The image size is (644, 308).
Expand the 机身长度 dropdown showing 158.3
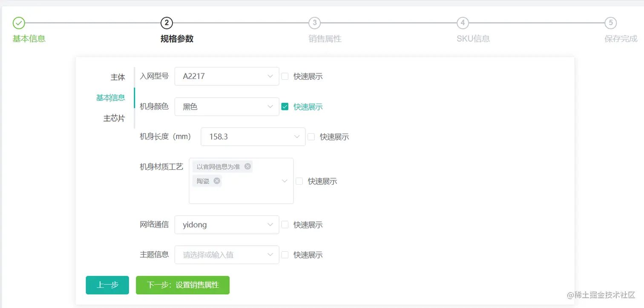pyautogui.click(x=253, y=137)
